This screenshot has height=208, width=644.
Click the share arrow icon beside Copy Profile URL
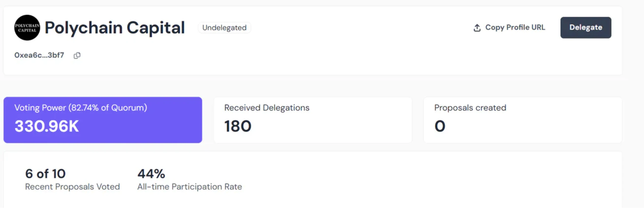click(x=477, y=28)
